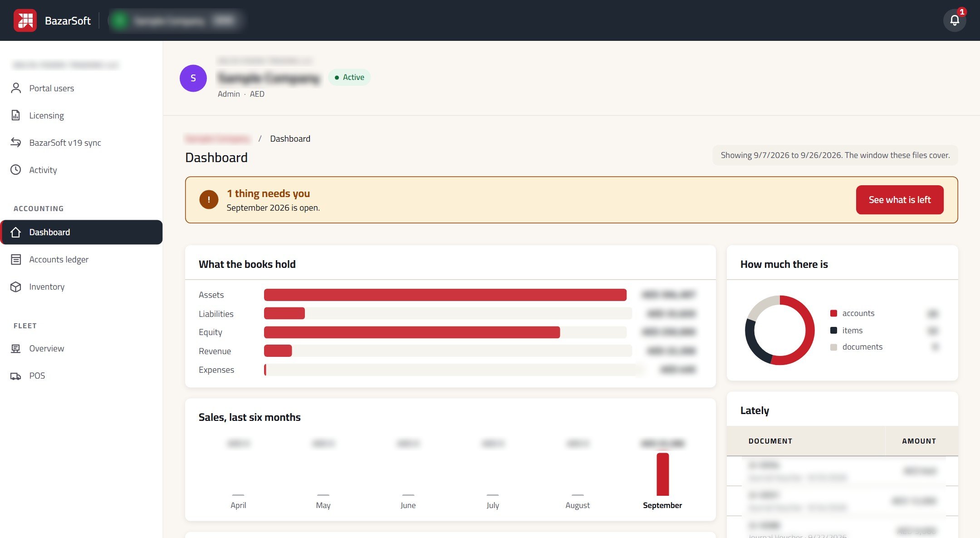
Task: Click the 'August' month label
Action: [578, 505]
